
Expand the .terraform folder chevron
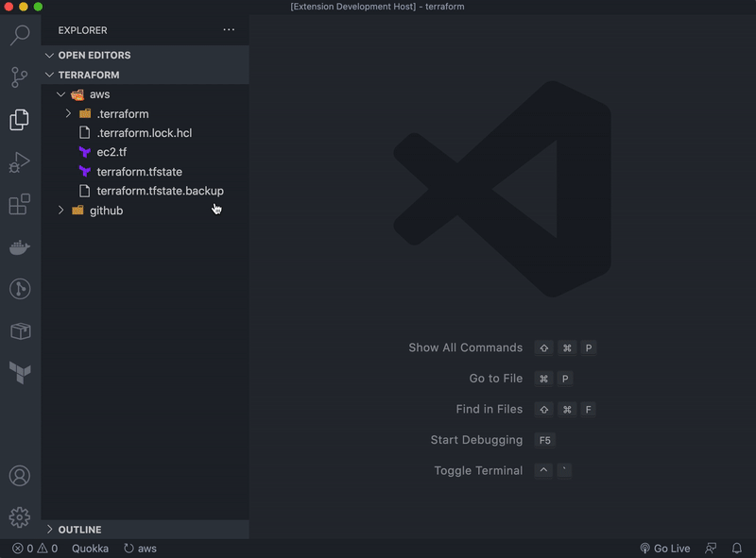tap(68, 113)
